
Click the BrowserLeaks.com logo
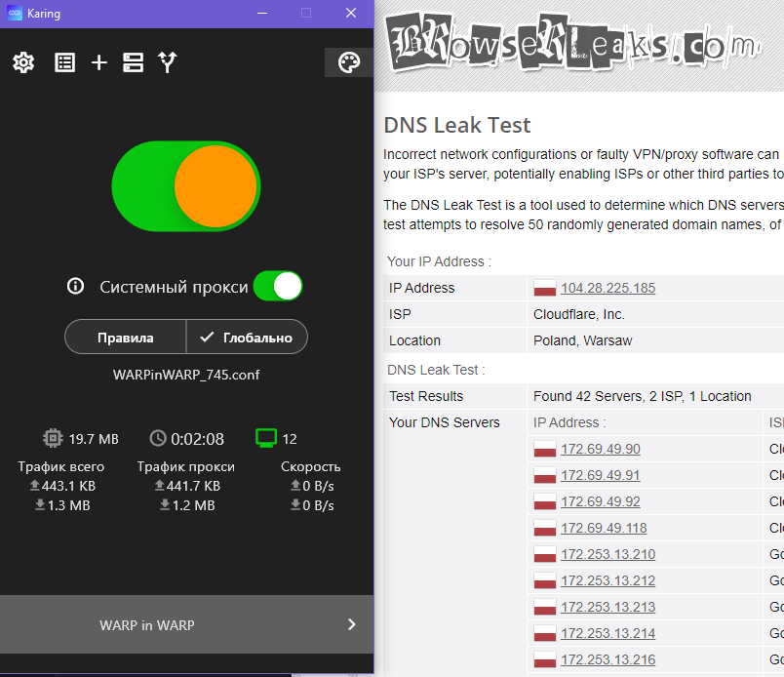point(575,43)
